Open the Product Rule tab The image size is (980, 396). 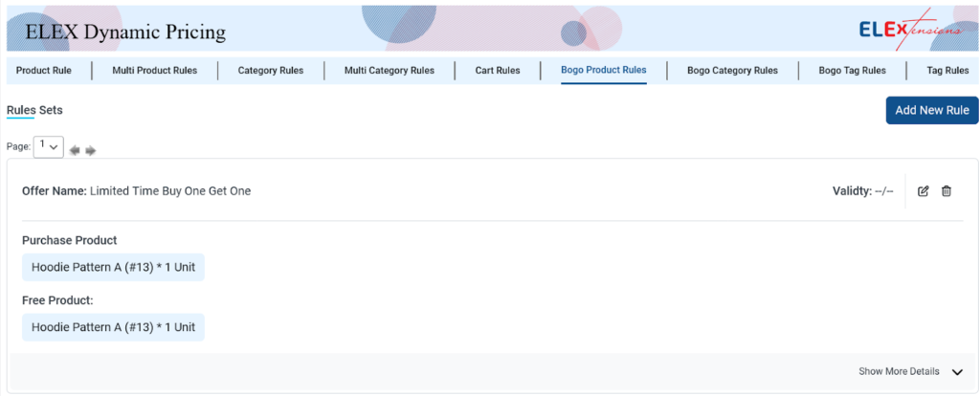pyautogui.click(x=44, y=71)
